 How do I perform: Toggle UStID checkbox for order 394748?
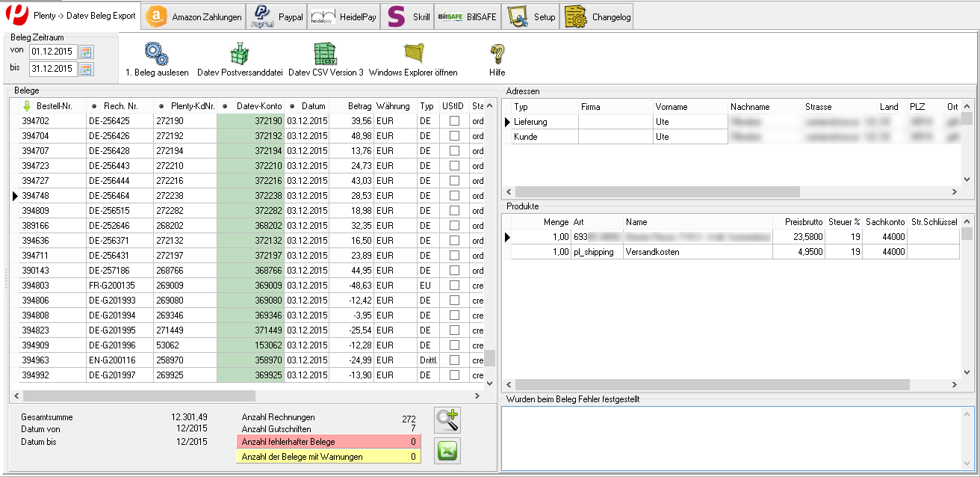453,196
